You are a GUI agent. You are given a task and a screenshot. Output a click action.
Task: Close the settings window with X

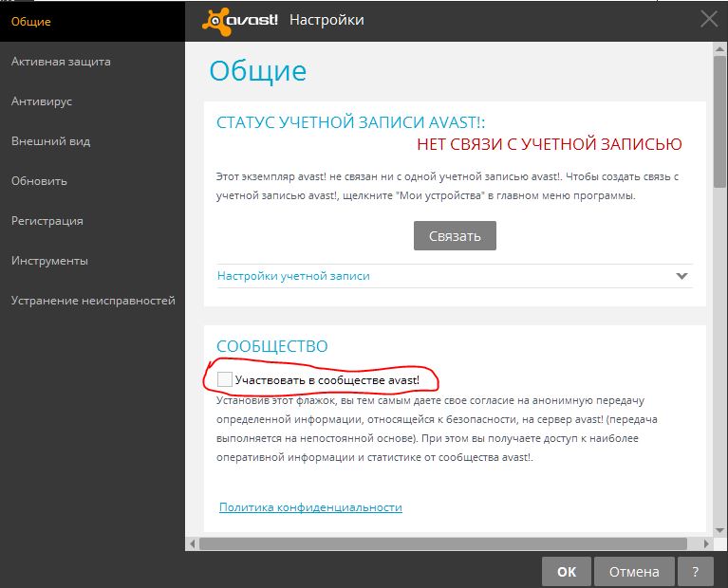(x=709, y=20)
